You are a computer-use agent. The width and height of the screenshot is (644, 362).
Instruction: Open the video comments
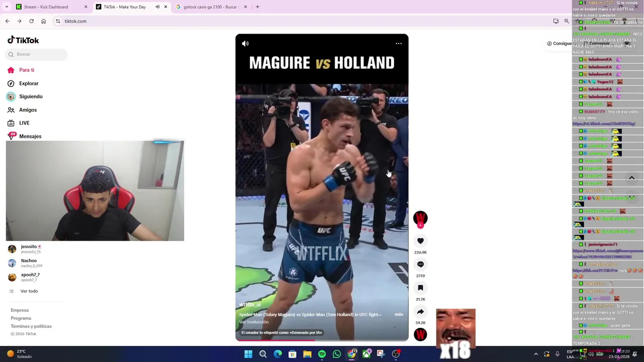point(420,264)
